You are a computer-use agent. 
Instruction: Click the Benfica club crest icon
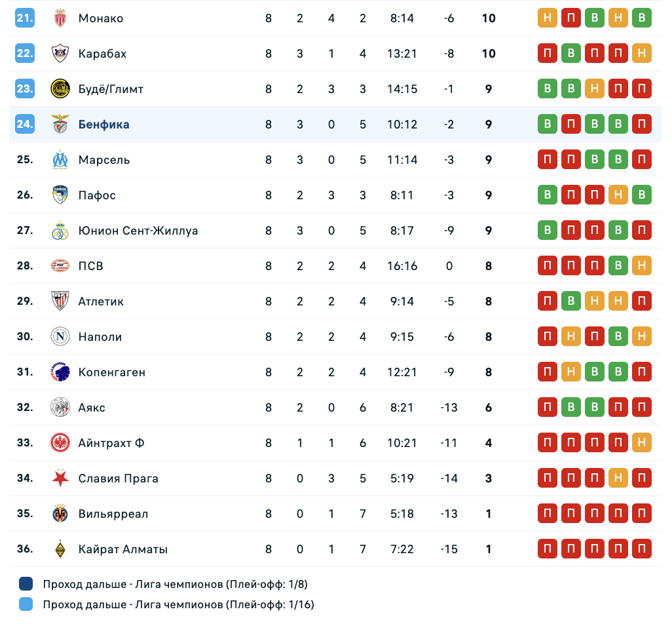coord(60,125)
